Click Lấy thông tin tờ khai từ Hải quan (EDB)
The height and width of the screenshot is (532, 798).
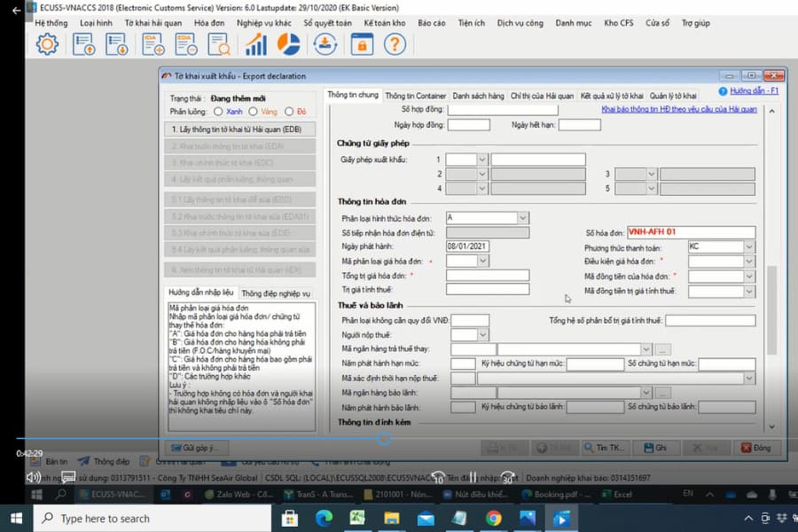[240, 129]
